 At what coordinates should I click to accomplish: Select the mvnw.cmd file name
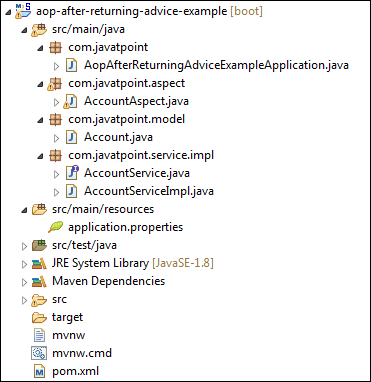82,353
